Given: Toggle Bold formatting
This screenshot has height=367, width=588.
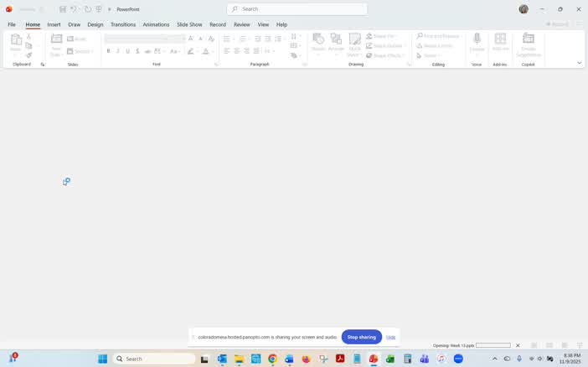Looking at the screenshot, I should tap(108, 51).
